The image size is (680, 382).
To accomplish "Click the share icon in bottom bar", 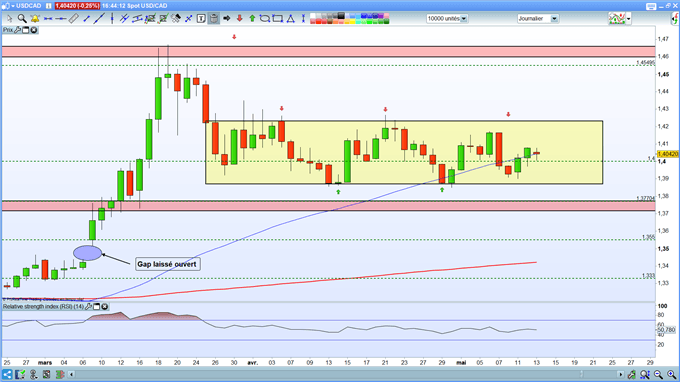I will [7, 374].
